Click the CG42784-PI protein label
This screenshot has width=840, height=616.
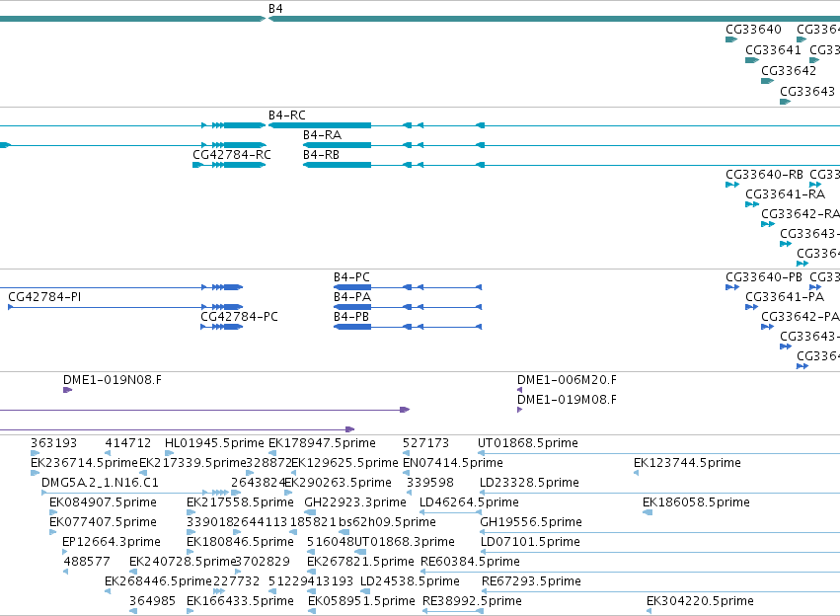point(44,297)
